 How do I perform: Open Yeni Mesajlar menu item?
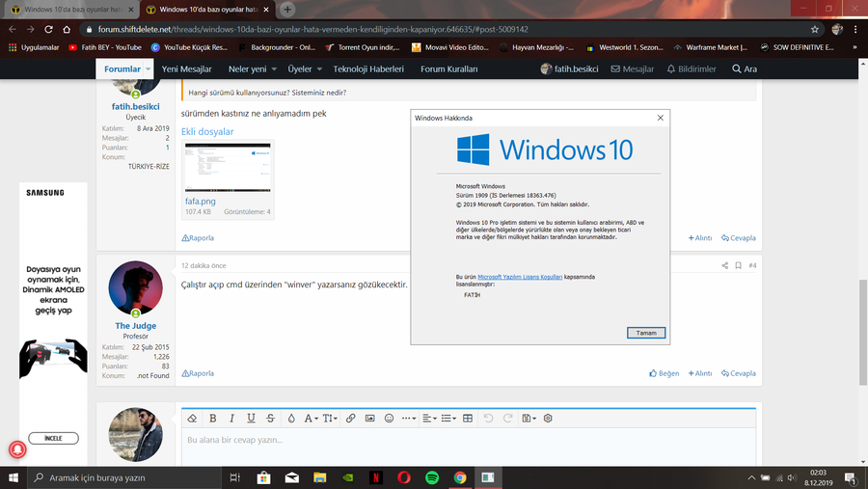(x=186, y=69)
